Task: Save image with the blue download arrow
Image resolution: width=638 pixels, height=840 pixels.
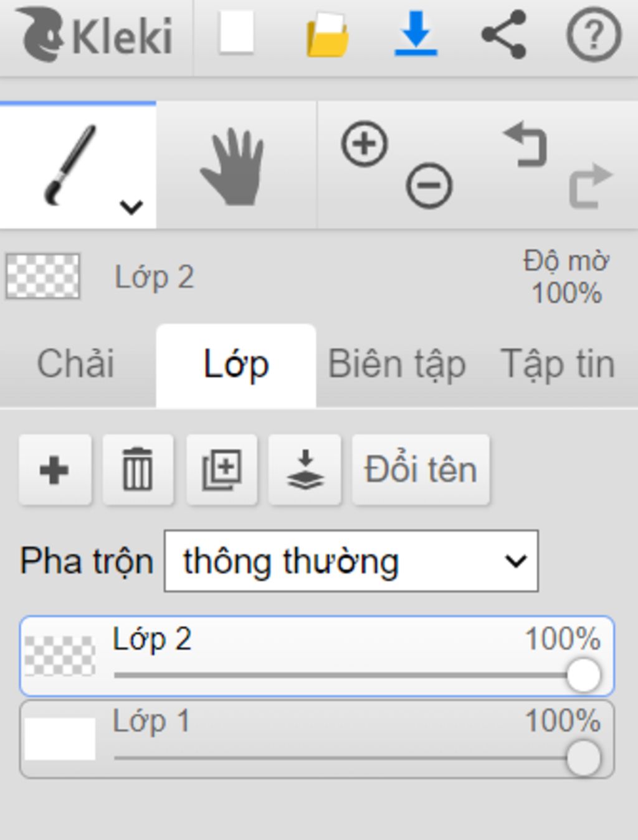Action: [416, 34]
